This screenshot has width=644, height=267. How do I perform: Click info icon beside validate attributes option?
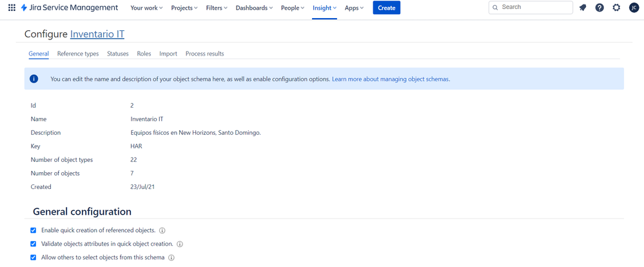[x=180, y=244]
